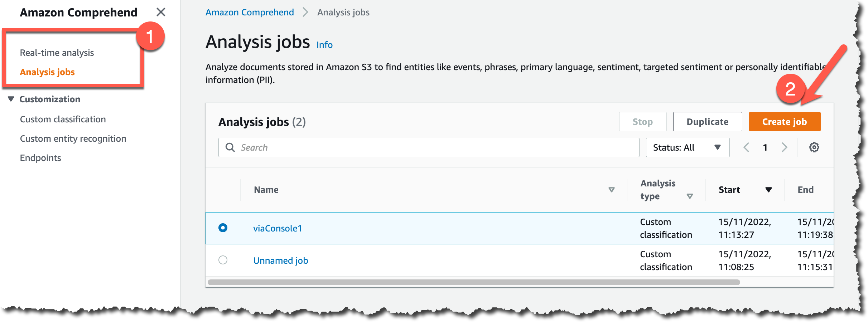868x322 pixels.
Task: Close the Amazon Comprehend side navigation
Action: (161, 12)
